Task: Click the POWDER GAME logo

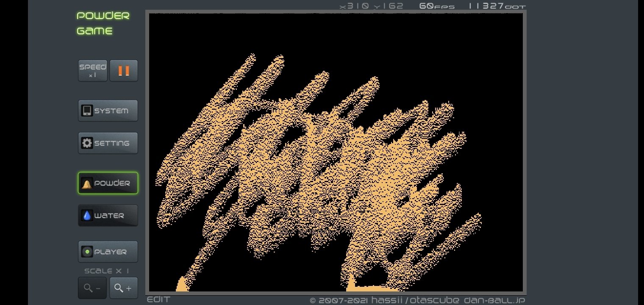Action: pos(103,23)
